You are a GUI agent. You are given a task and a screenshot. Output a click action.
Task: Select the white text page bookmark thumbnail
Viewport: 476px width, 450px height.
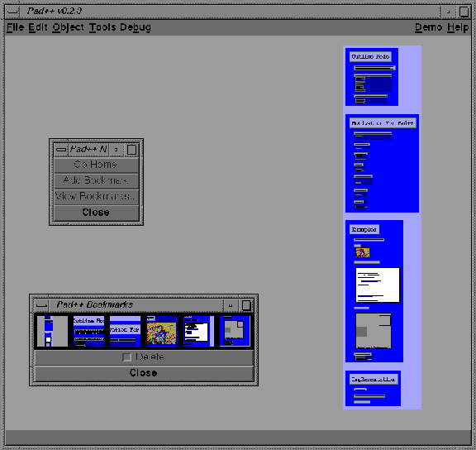[x=198, y=331]
